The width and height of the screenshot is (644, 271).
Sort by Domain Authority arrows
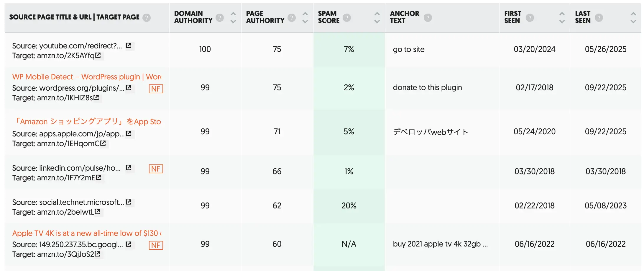[x=233, y=17]
